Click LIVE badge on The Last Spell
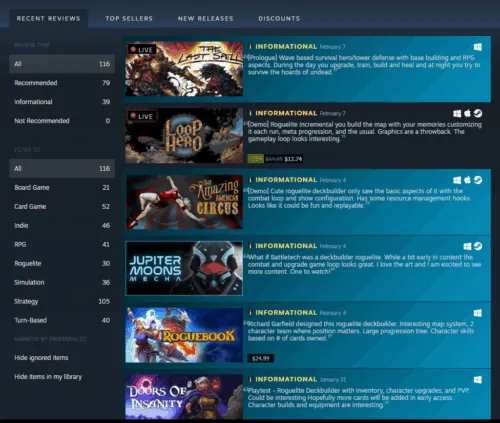Image resolution: width=500 pixels, height=423 pixels. click(141, 50)
